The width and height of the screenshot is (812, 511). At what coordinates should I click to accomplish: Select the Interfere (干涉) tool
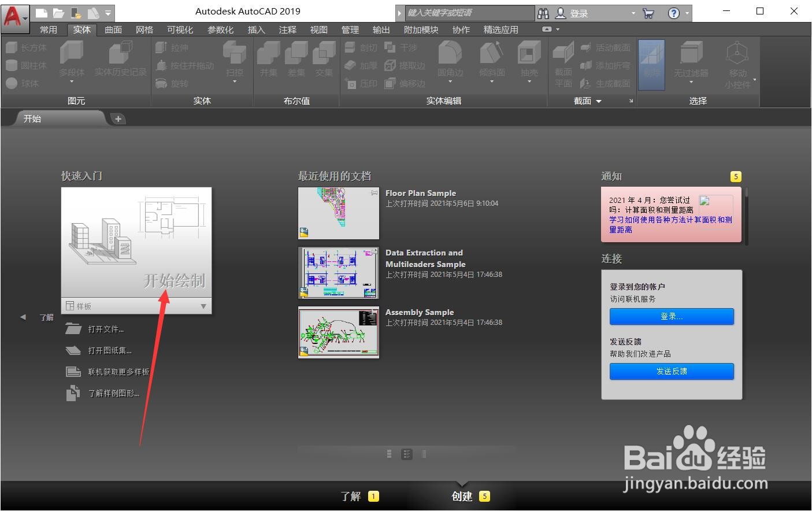(401, 47)
